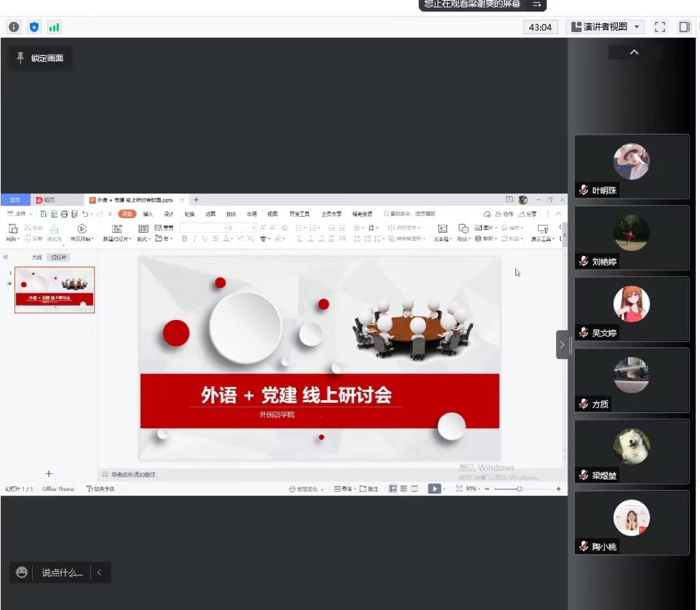Start slideshow from the status bar play button

(x=433, y=489)
